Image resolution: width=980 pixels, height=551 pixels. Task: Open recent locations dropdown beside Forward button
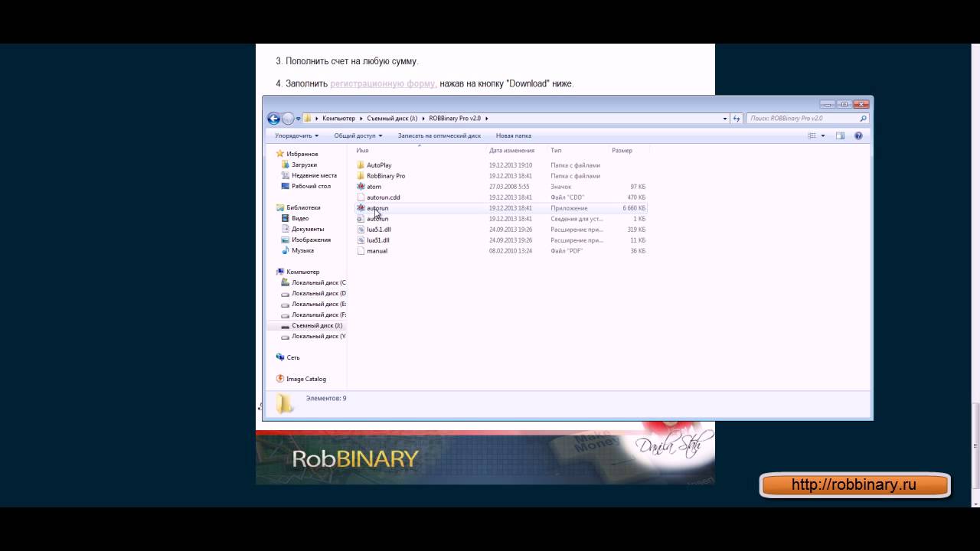[x=298, y=119]
